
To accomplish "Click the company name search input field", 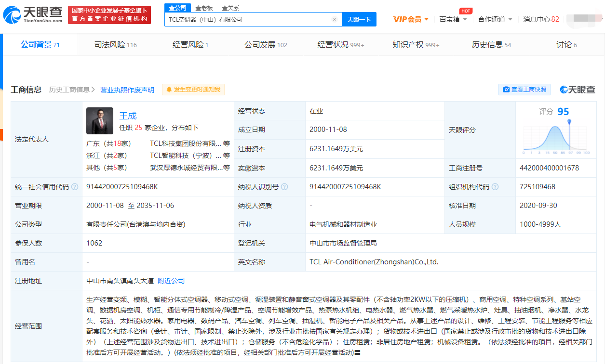I will (248, 19).
